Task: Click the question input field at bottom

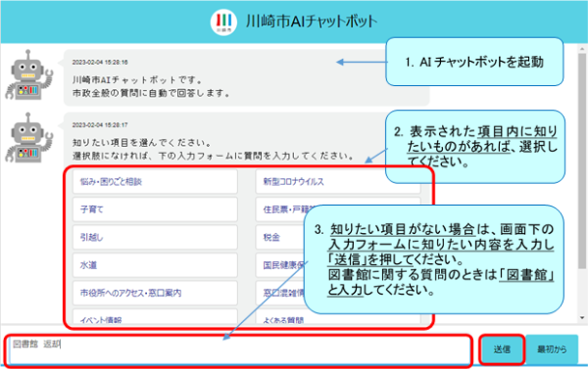Action: [238, 349]
